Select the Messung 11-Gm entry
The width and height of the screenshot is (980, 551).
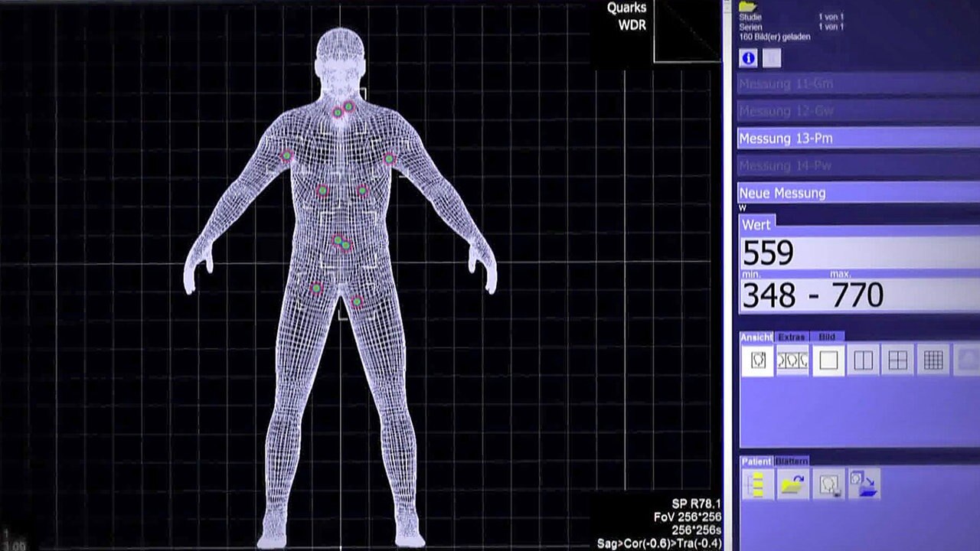click(857, 83)
